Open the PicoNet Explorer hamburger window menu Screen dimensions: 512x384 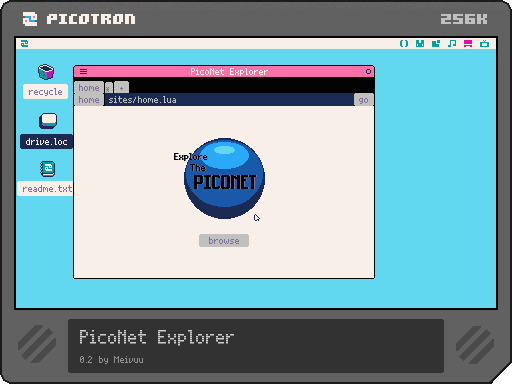tap(83, 71)
